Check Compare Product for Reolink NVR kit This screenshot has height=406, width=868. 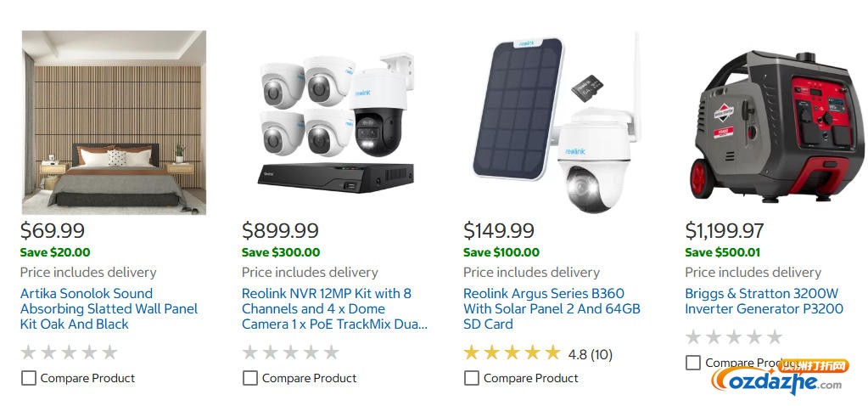coord(250,378)
